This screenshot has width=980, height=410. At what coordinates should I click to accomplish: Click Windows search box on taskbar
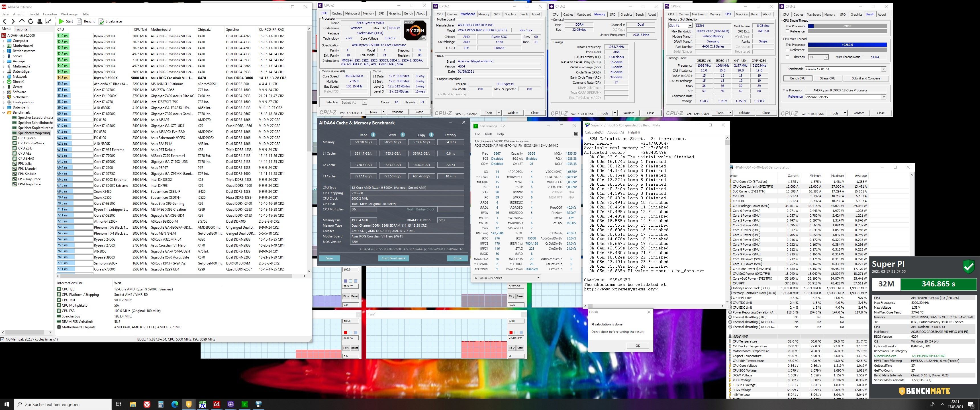coord(63,404)
